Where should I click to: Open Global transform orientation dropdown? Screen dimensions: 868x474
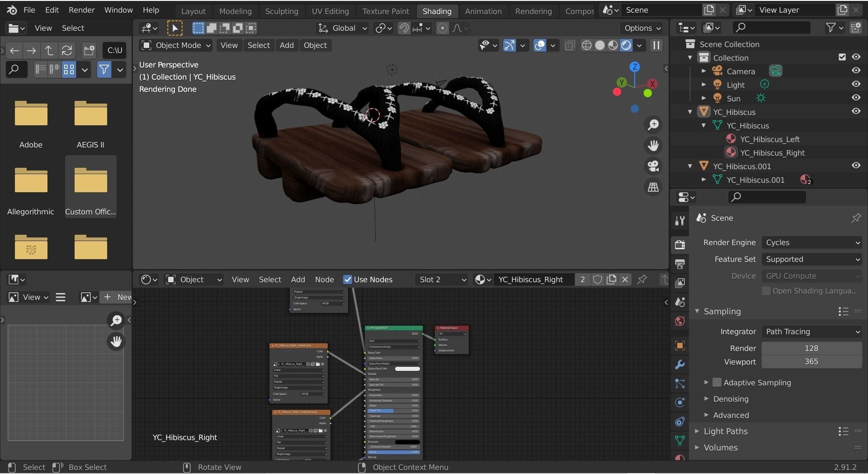(x=342, y=28)
